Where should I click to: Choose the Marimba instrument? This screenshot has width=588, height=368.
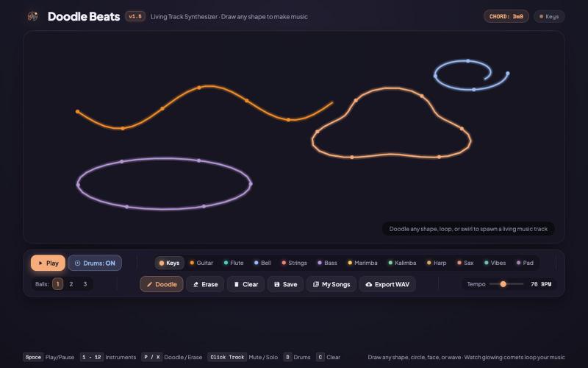(362, 263)
